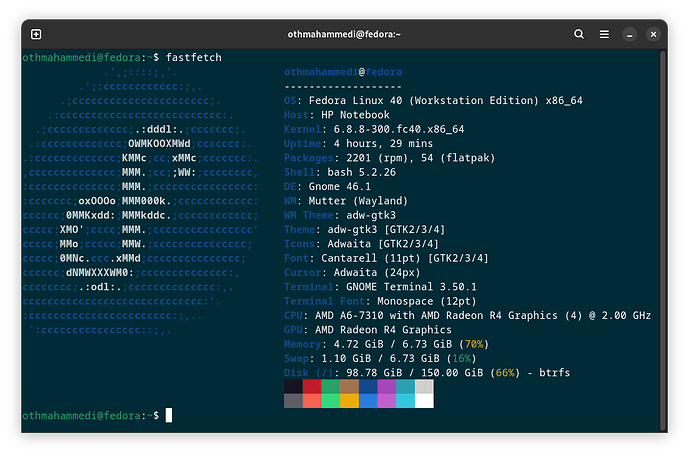Click the vertical terminal scrollbar

click(663, 241)
